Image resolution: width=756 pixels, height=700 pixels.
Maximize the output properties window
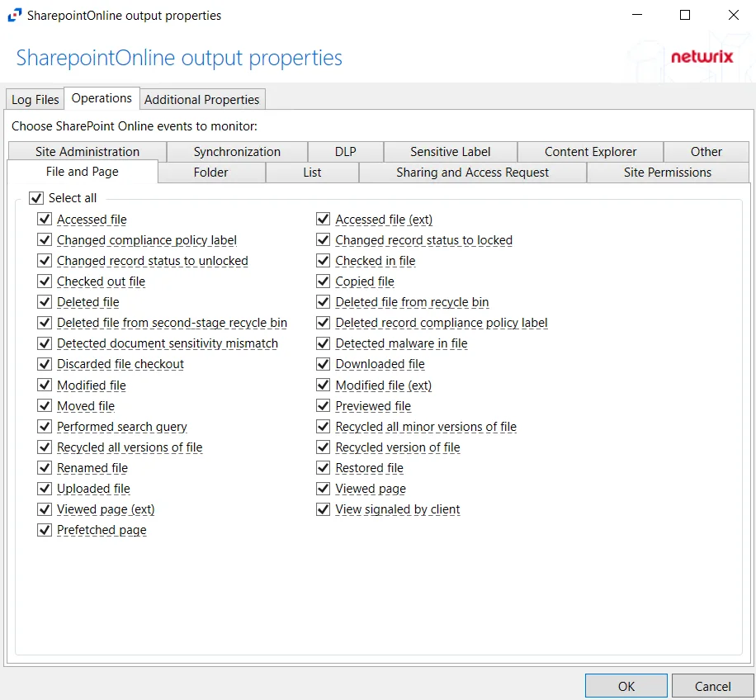coord(685,15)
